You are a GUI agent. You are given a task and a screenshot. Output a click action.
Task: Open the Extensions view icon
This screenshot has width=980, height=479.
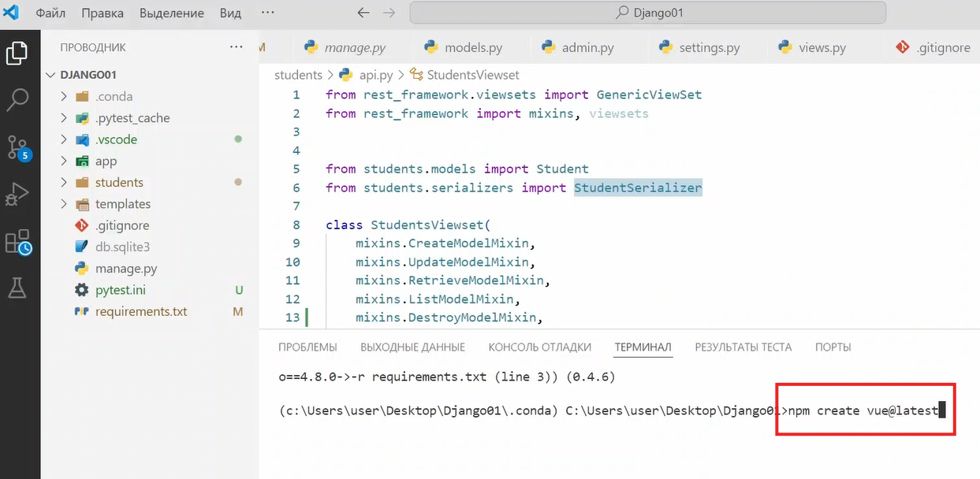(x=17, y=242)
